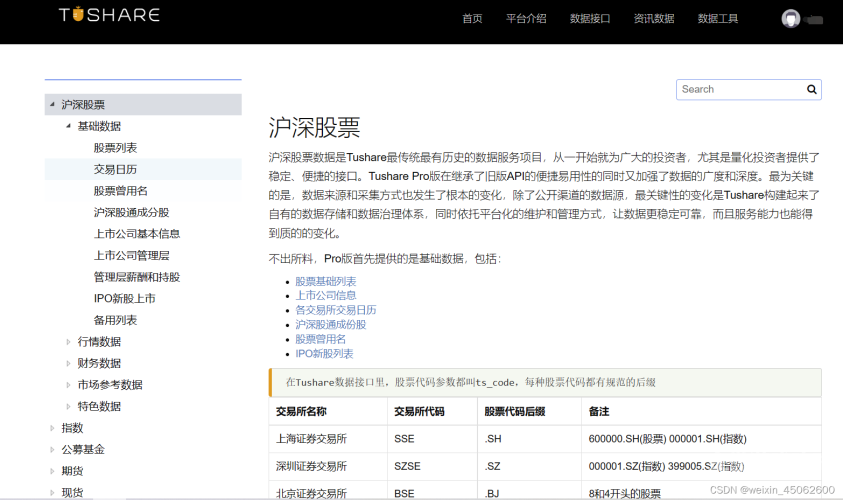The height and width of the screenshot is (500, 843).
Task: Click the search magnifier icon
Action: [x=811, y=89]
